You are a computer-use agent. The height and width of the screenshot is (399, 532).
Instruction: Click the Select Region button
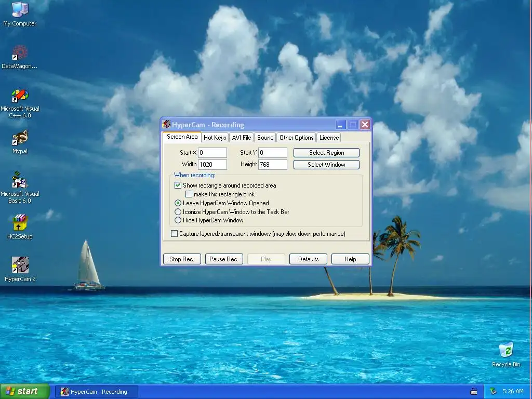[x=326, y=153]
